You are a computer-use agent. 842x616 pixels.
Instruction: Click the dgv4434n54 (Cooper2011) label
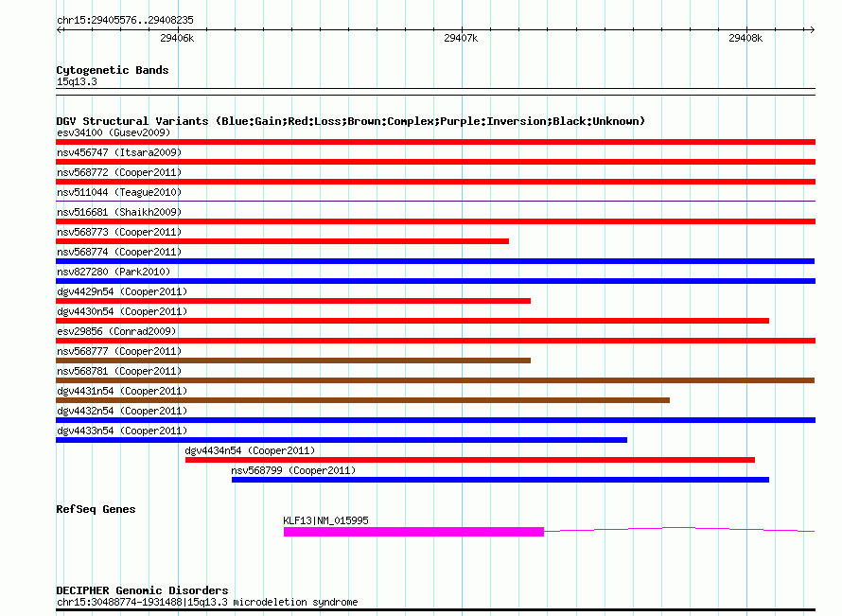pos(250,450)
